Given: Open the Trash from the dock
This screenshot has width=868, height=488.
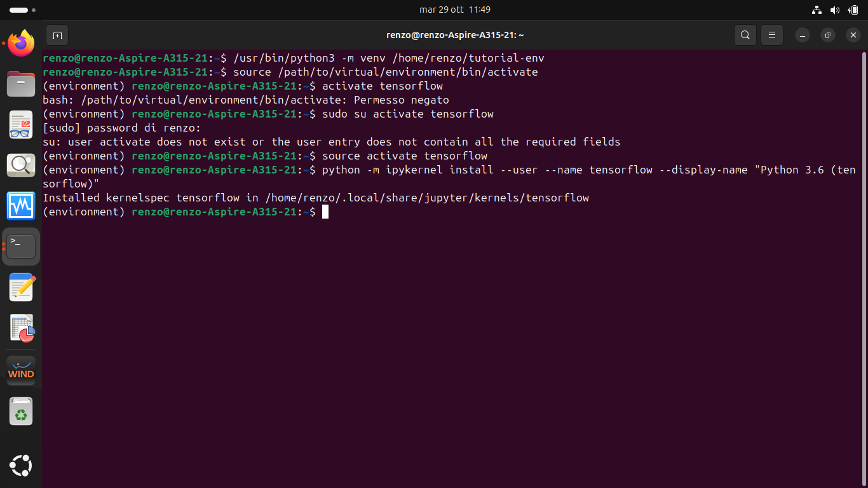Looking at the screenshot, I should (x=21, y=411).
